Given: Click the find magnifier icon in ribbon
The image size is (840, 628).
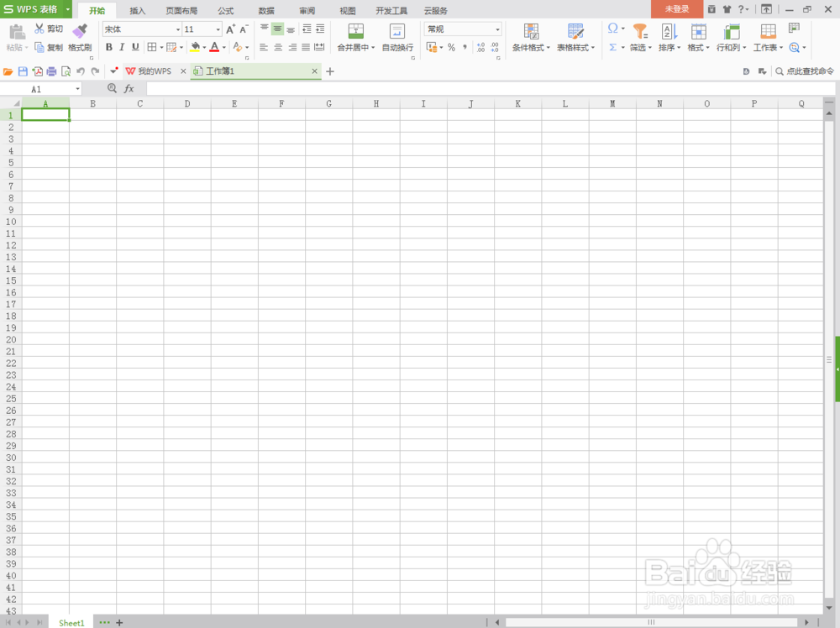Looking at the screenshot, I should pyautogui.click(x=795, y=47).
